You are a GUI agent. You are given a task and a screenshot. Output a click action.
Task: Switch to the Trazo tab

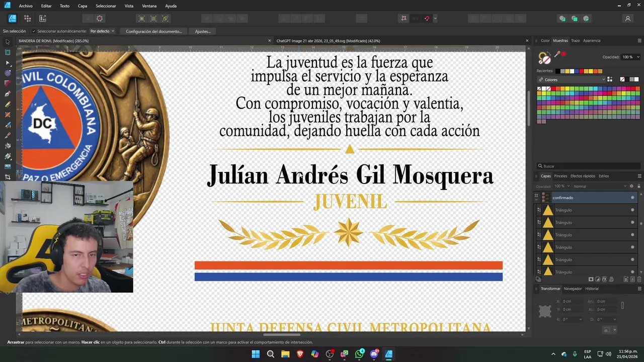pos(575,41)
